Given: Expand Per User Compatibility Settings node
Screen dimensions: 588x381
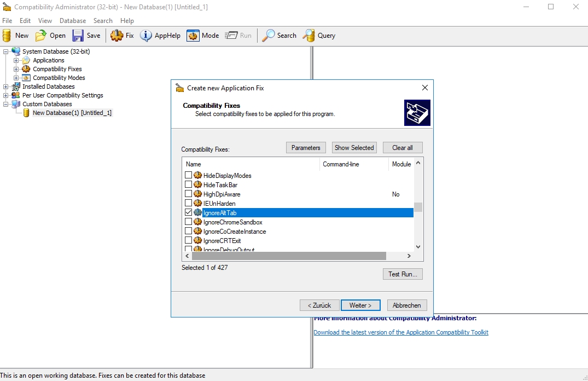Looking at the screenshot, I should point(5,95).
